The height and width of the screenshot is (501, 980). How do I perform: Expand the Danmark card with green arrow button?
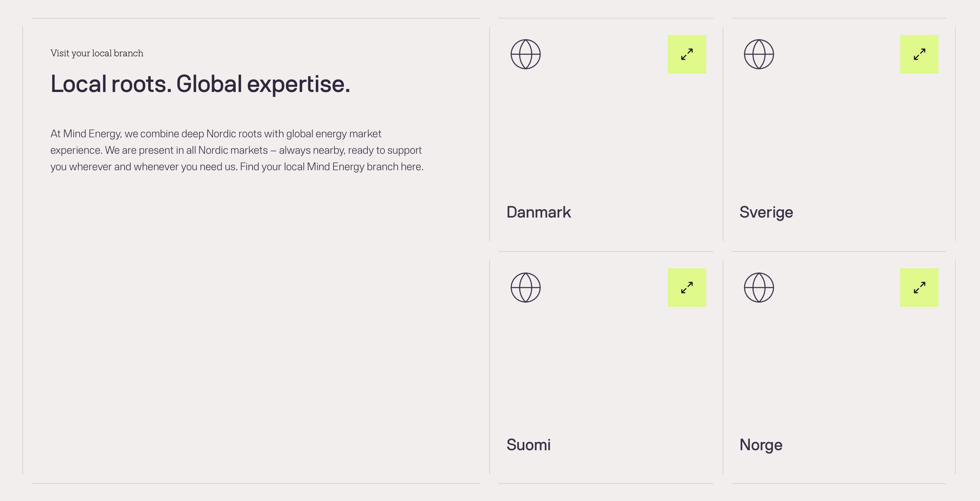pyautogui.click(x=687, y=54)
